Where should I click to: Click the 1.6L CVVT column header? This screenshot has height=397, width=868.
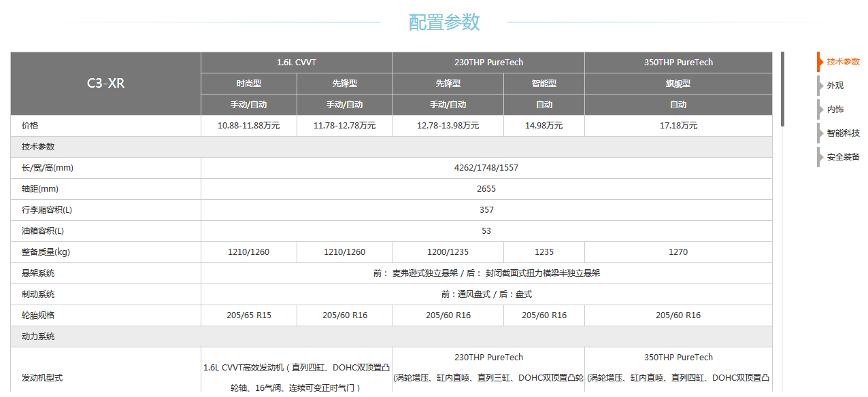click(297, 63)
